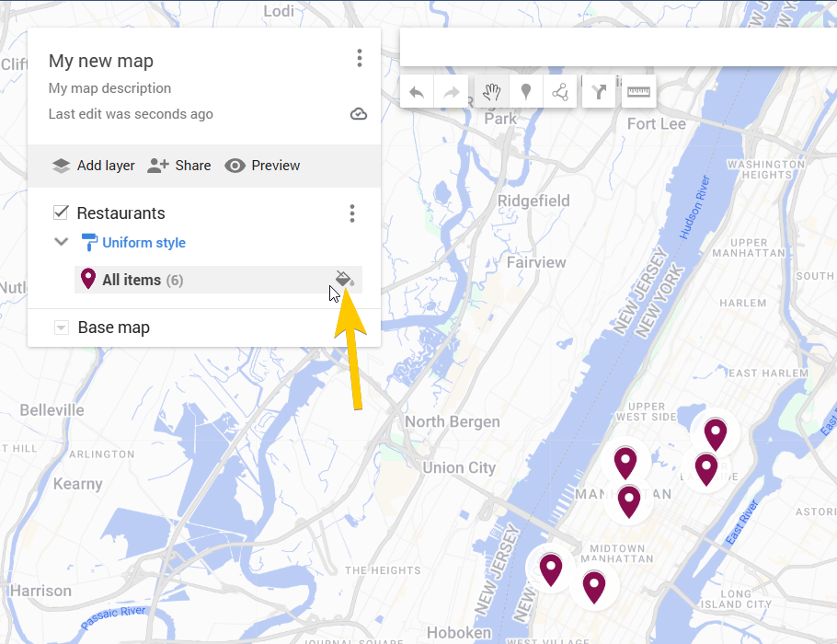Screen dimensions: 837x644
Task: Open the map options three-dot menu
Action: [360, 58]
